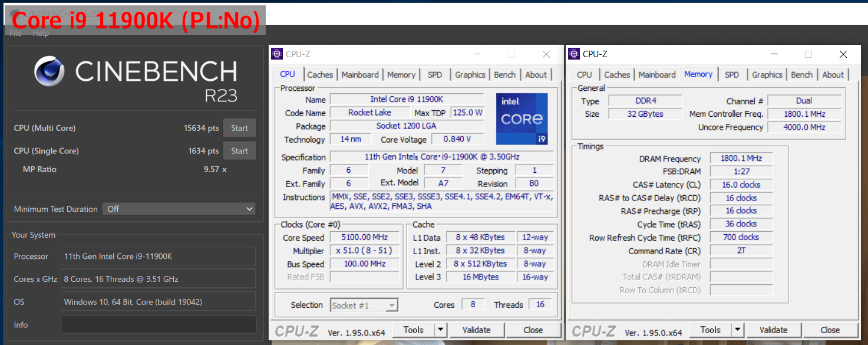
Task: Start the CPU Multi Core test
Action: [x=239, y=128]
